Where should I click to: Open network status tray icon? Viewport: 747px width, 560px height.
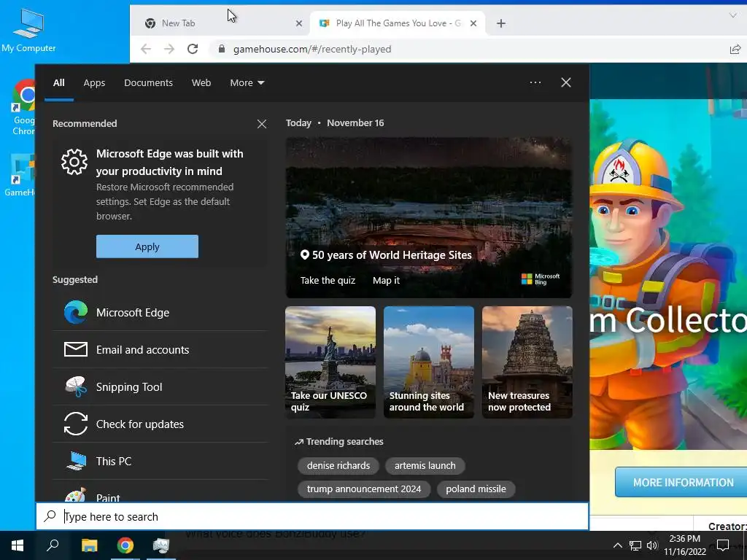[x=635, y=545]
